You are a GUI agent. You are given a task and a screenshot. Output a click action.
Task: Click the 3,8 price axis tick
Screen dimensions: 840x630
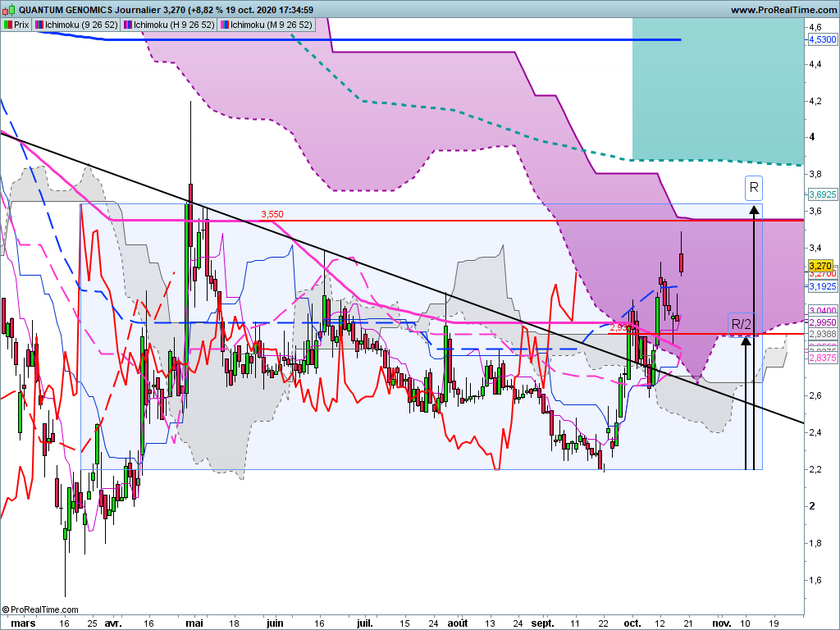pyautogui.click(x=815, y=174)
